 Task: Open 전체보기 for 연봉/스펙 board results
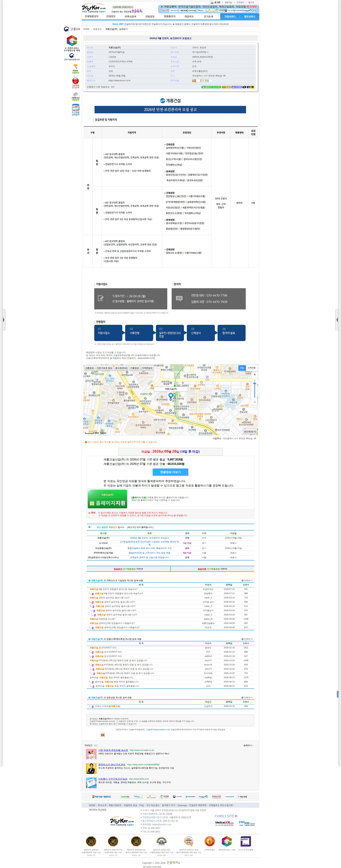point(247,639)
